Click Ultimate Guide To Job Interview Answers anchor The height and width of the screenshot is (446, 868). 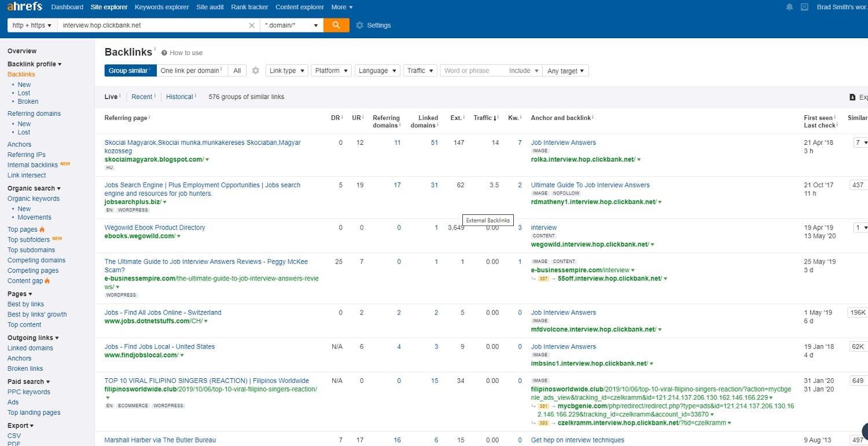coord(590,185)
